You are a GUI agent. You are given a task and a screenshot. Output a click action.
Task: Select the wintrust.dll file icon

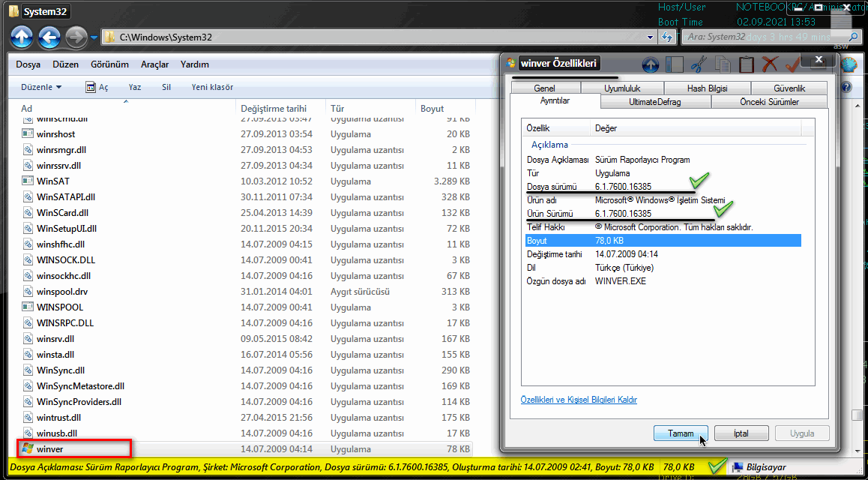tap(28, 417)
